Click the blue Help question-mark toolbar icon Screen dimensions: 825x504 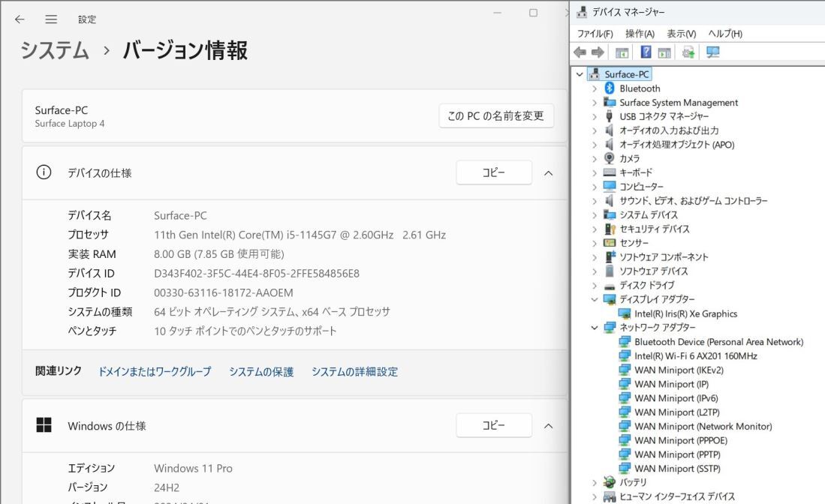coord(646,52)
